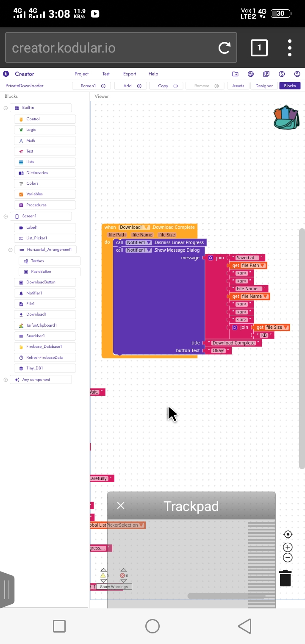Viewport: 305px width, 644px height.
Task: Switch to the Blocks view
Action: 290,86
